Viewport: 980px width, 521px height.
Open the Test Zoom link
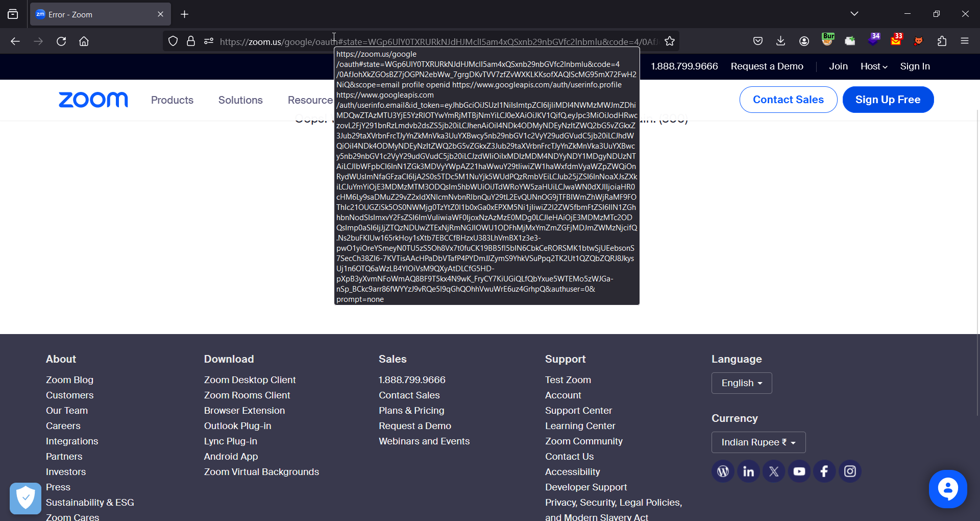point(568,380)
